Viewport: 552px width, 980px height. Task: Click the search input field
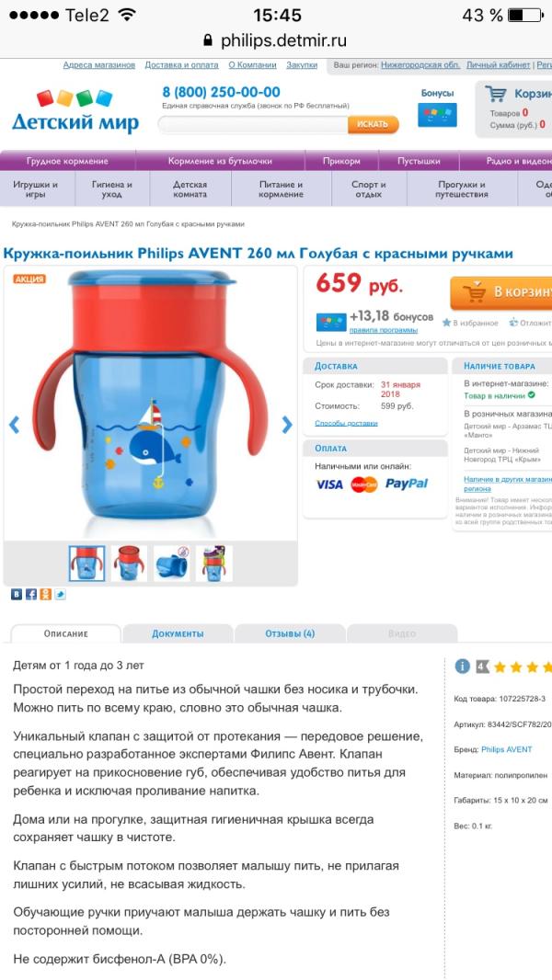tap(253, 124)
